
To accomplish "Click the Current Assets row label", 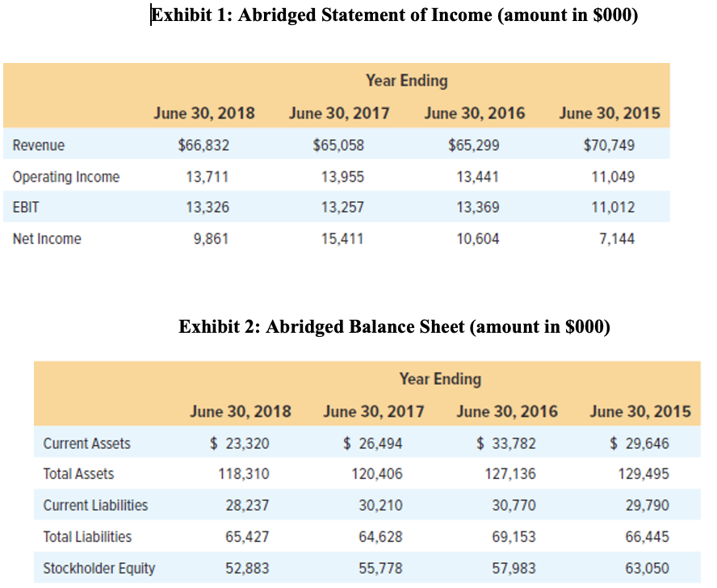I will click(87, 443).
